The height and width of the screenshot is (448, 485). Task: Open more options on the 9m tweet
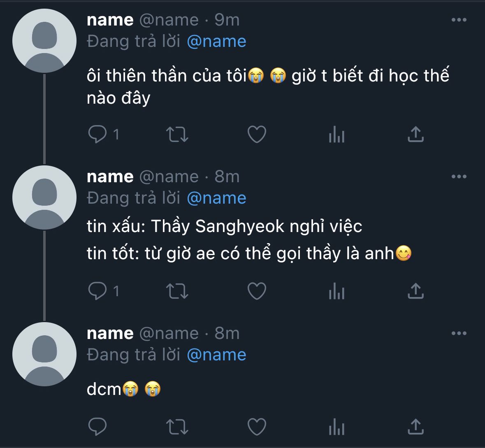(459, 20)
